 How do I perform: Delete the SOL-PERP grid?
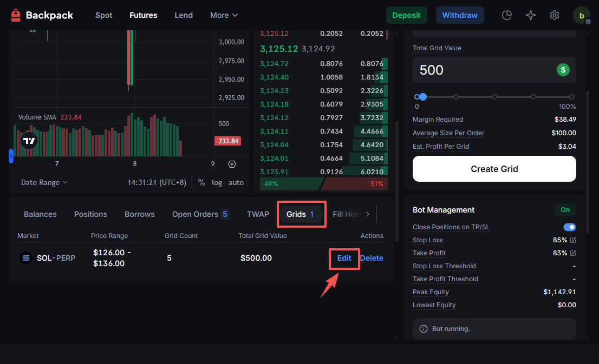372,258
